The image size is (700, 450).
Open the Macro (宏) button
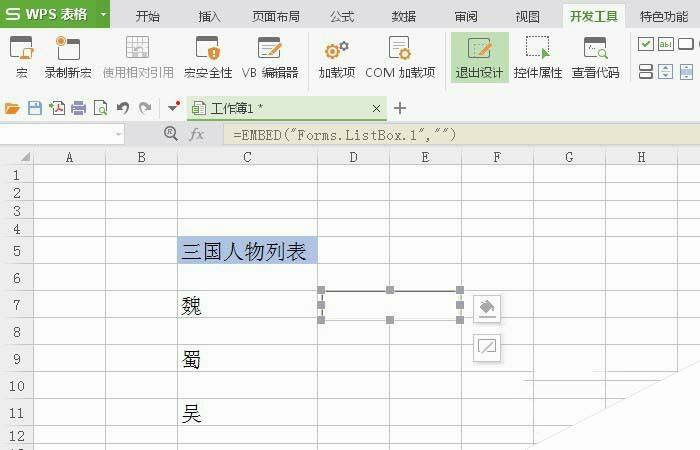21,57
